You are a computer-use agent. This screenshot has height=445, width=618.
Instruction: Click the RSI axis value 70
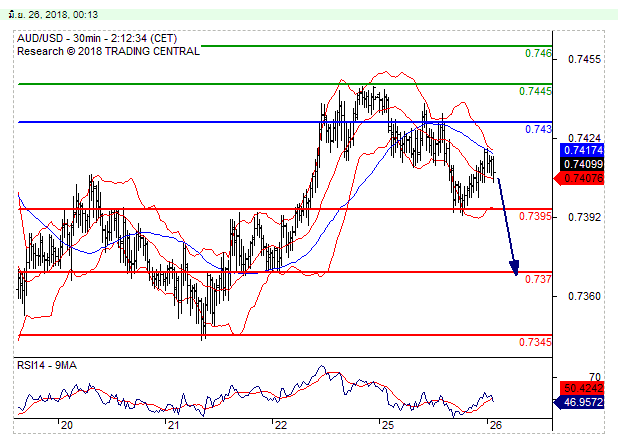point(595,377)
